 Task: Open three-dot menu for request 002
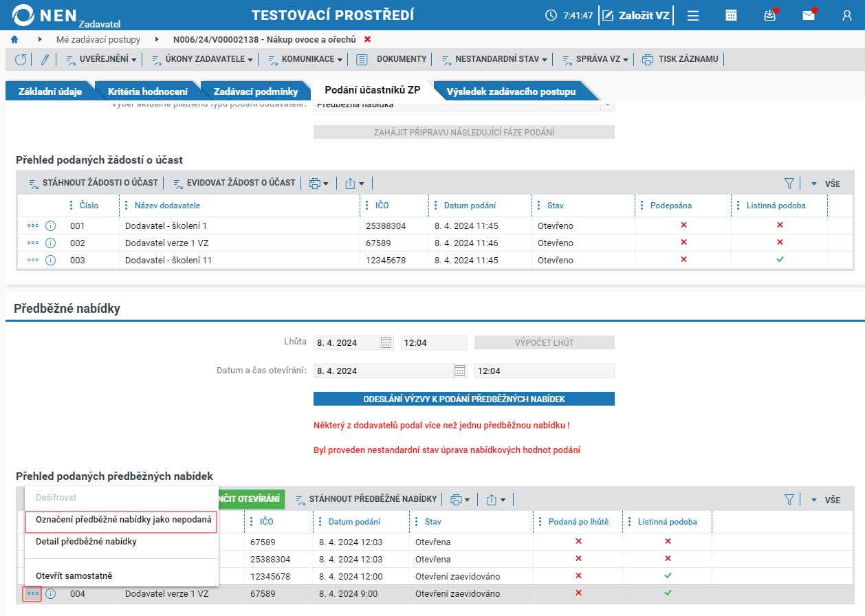(33, 243)
